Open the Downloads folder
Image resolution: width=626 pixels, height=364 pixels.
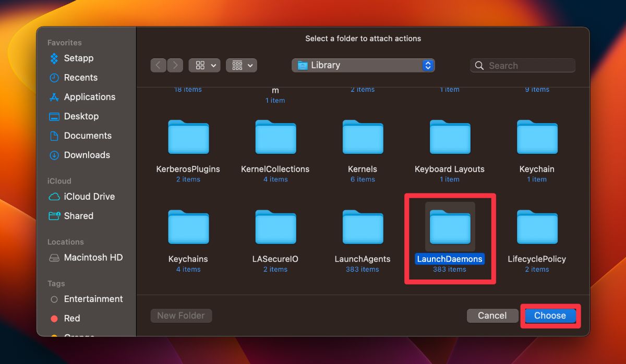(x=87, y=155)
